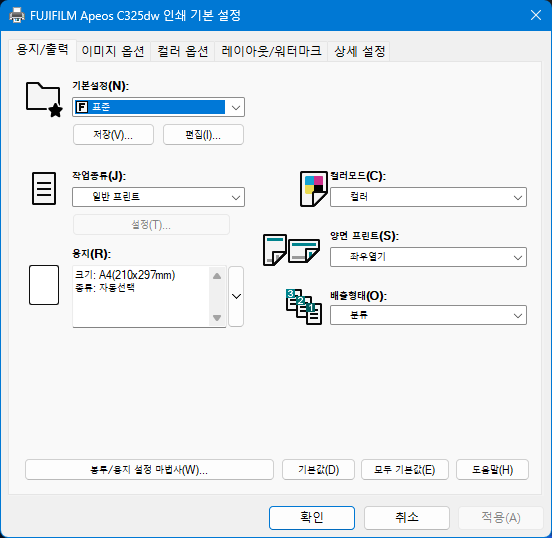Click the 편집(I)... button
Screen dimensions: 552x538
click(x=203, y=134)
